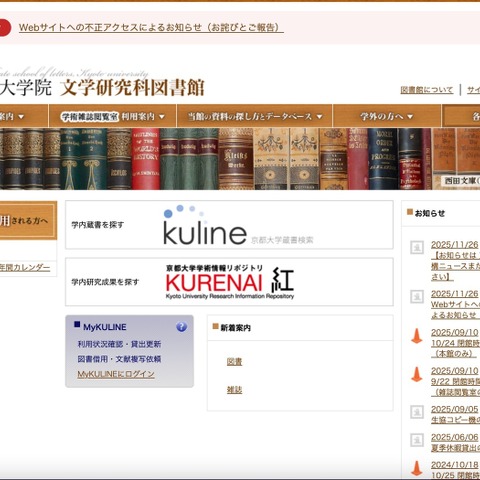Click the MyKULINEにログイン link
This screenshot has height=480, width=480.
pos(116,374)
